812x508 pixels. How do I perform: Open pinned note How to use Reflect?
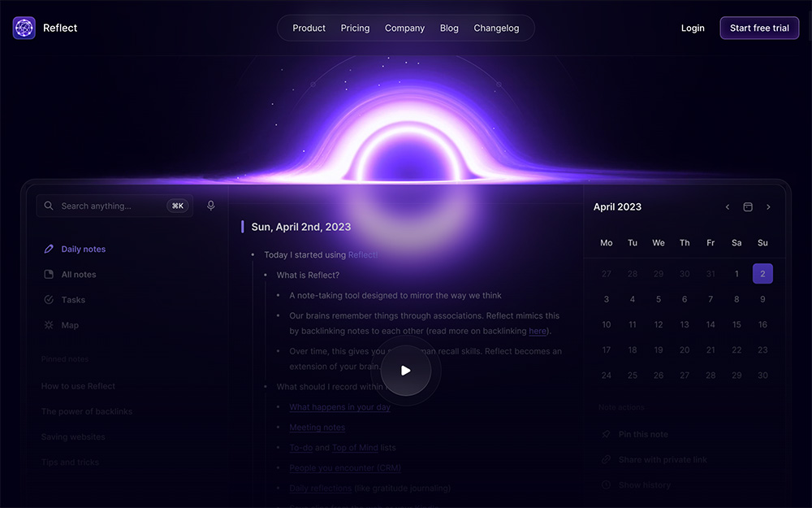coord(78,385)
